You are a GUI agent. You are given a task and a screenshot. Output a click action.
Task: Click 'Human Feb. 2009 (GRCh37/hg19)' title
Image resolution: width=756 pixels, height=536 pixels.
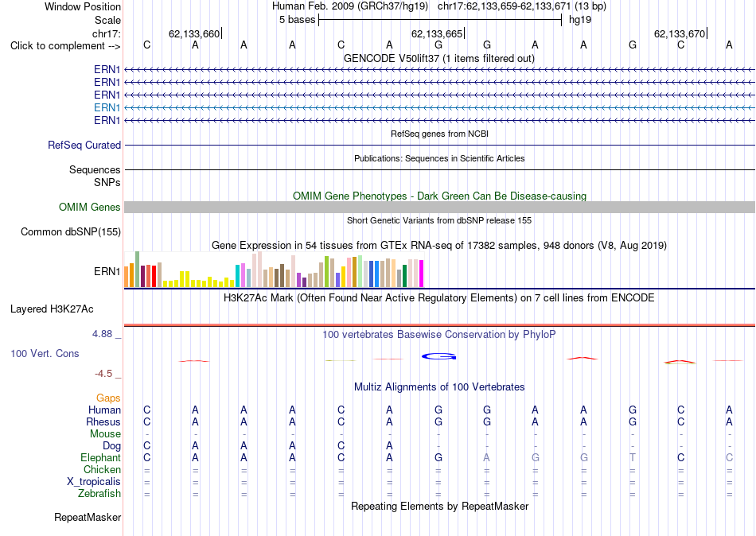[350, 6]
